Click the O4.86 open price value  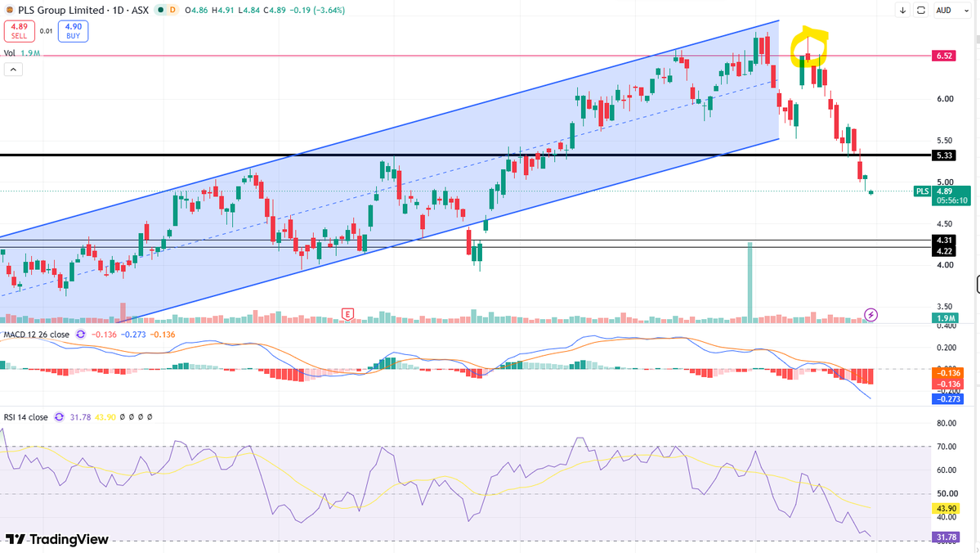coord(196,10)
